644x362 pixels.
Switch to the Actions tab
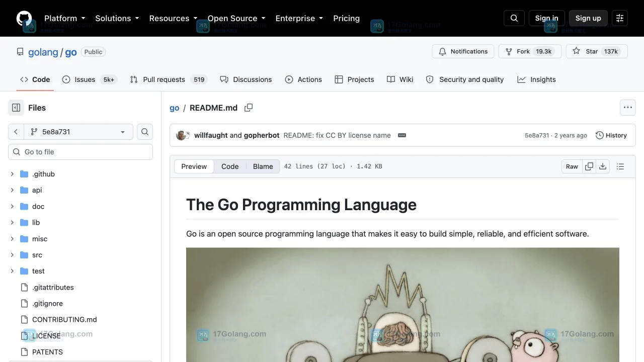pos(303,79)
